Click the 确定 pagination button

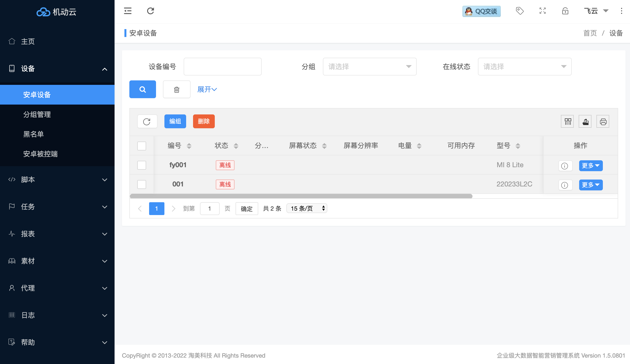[247, 209]
